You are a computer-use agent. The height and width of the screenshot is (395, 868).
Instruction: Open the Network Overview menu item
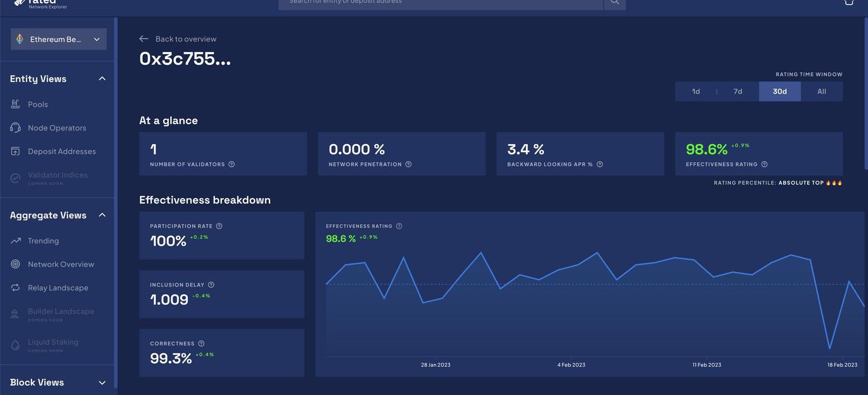point(61,264)
